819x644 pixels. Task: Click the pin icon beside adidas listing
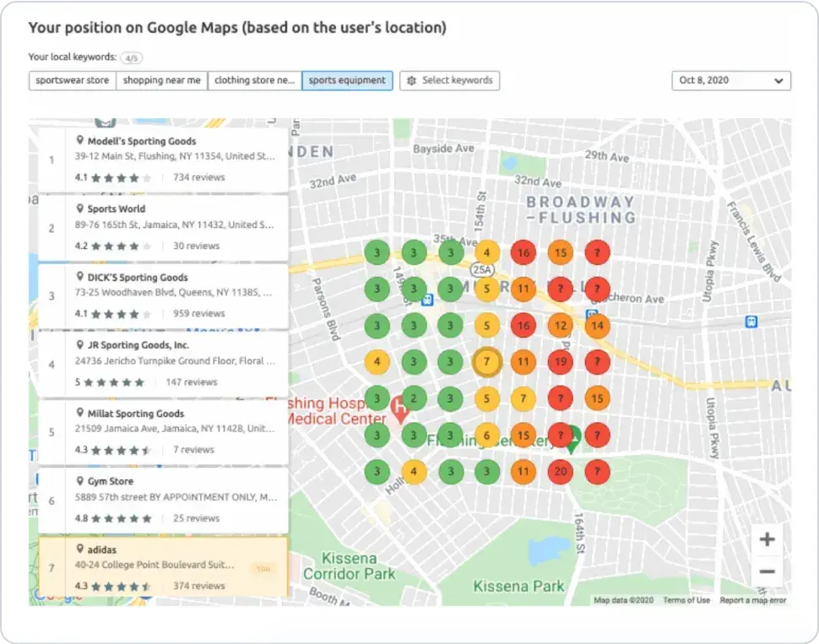click(x=80, y=549)
